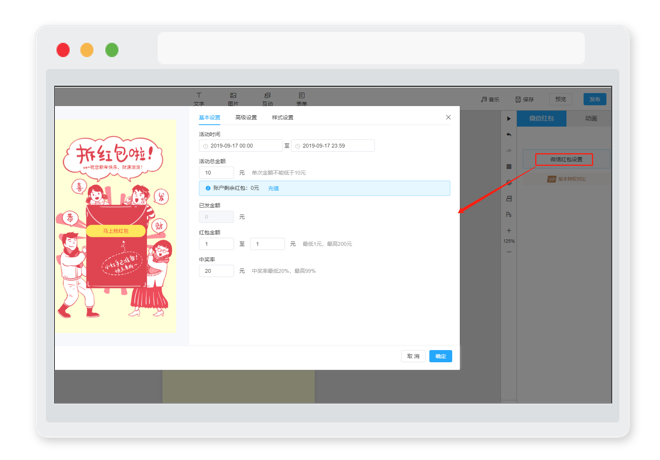This screenshot has height=460, width=660.
Task: Zoom in with the plus icon
Action: pyautogui.click(x=509, y=231)
